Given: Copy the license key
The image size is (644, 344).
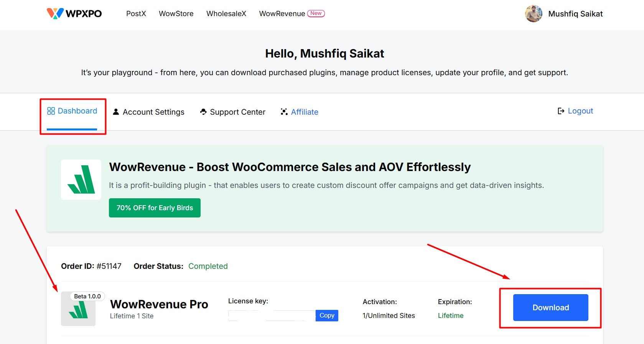Looking at the screenshot, I should [x=327, y=316].
